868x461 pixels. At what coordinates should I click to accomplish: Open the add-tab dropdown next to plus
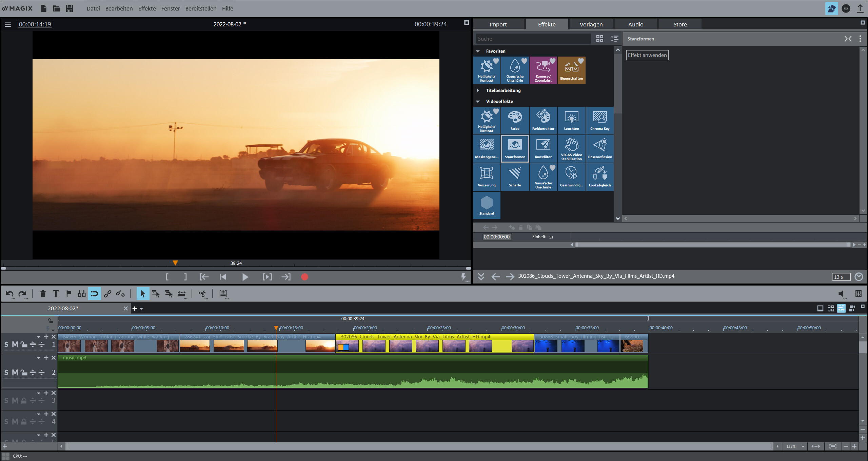(141, 309)
